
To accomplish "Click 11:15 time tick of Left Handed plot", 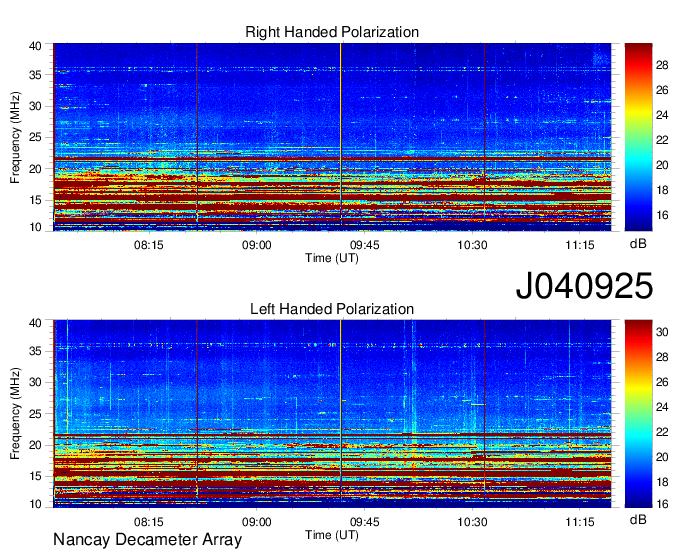I will point(580,522).
